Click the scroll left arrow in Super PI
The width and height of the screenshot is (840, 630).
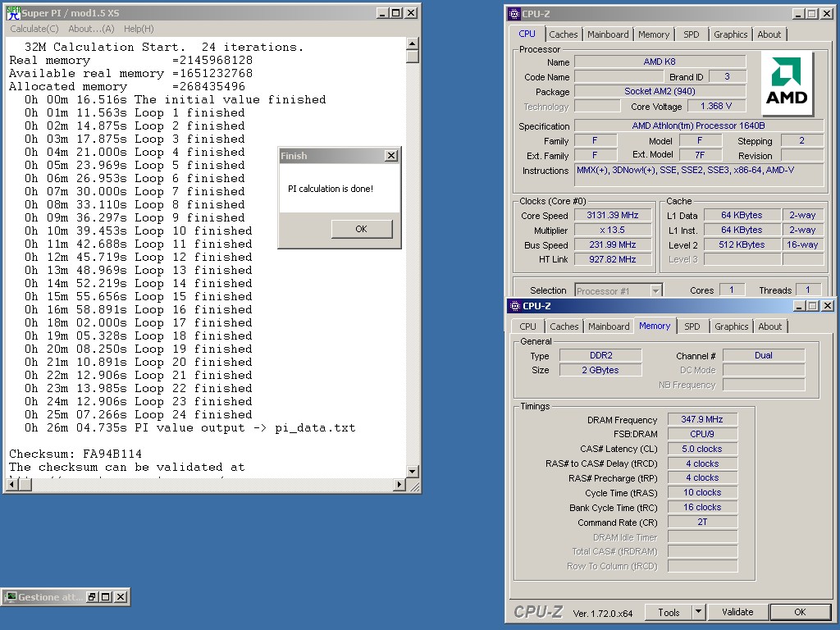coord(12,484)
